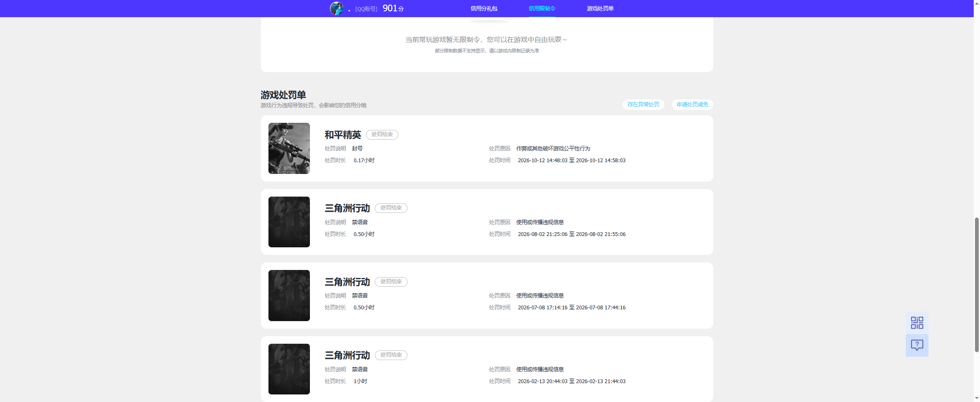Click the [QQ账号] label
The image size is (980, 402).
click(x=366, y=9)
